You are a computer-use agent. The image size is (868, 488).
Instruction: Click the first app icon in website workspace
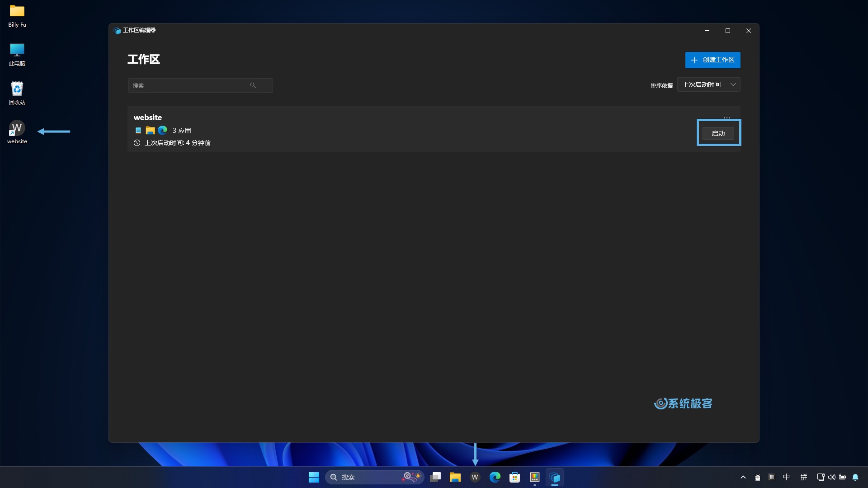[138, 131]
